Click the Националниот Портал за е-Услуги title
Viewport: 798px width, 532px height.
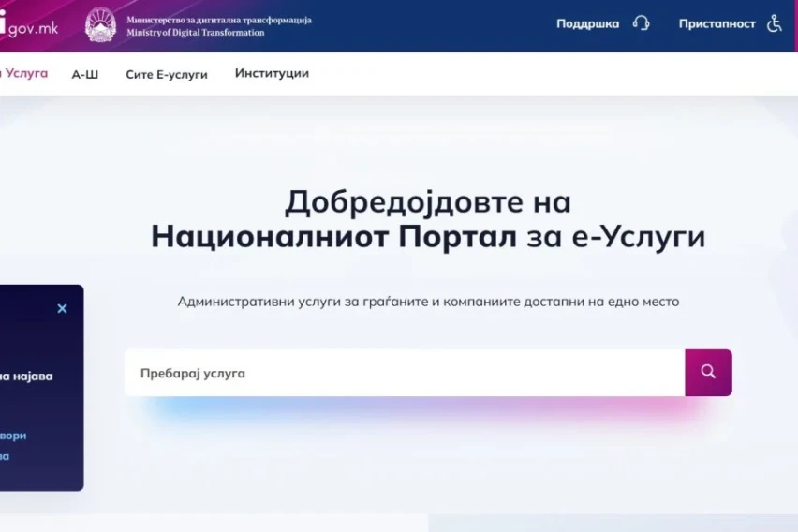[427, 237]
